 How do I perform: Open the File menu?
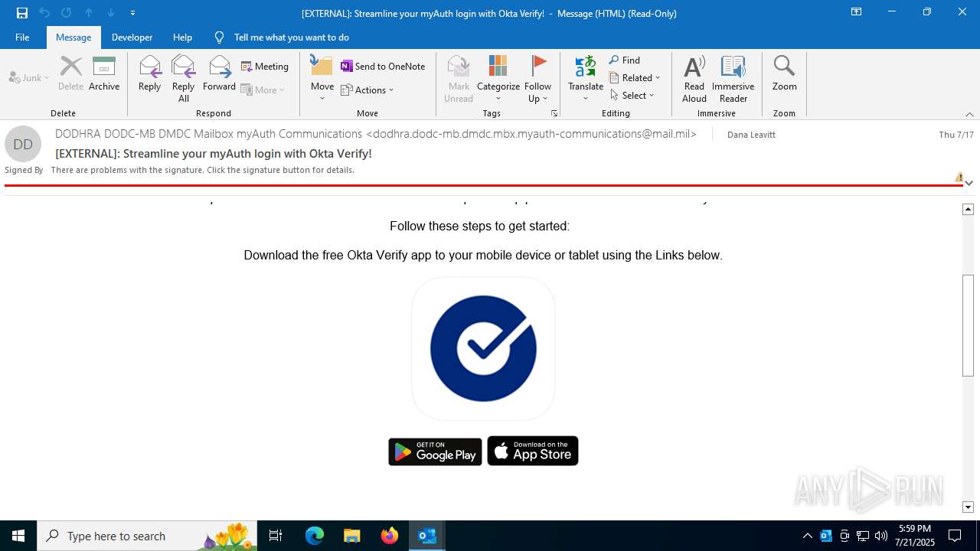pyautogui.click(x=22, y=37)
